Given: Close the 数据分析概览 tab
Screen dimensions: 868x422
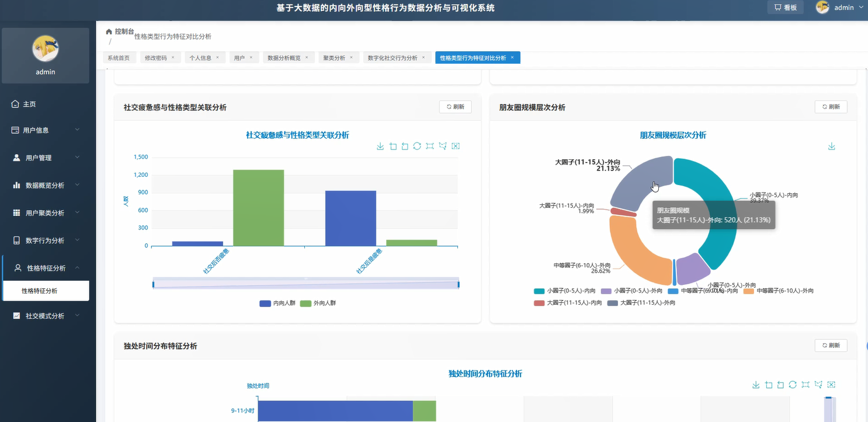Looking at the screenshot, I should coord(307,58).
